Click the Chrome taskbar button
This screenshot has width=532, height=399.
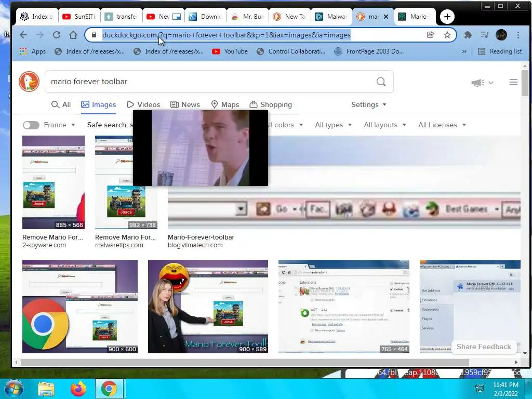[x=109, y=389]
